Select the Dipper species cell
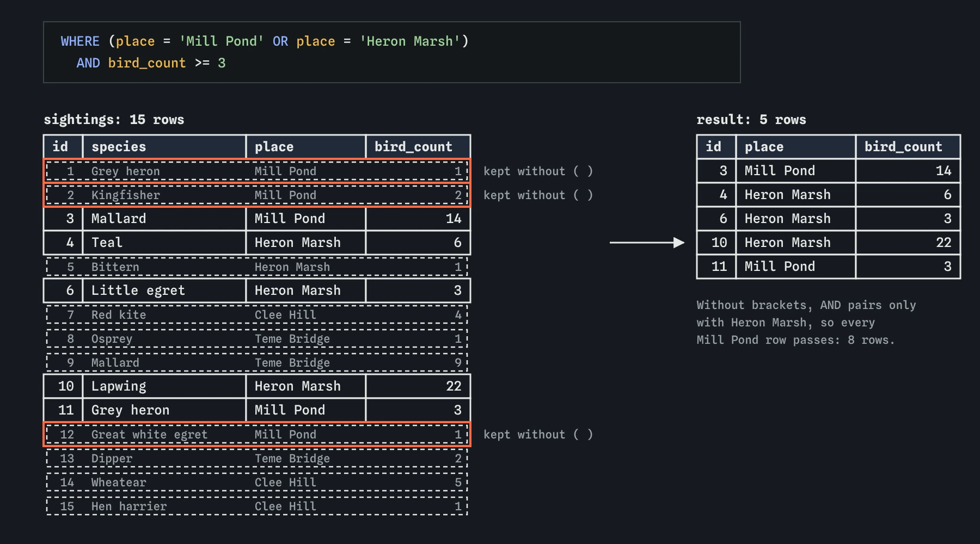Screen dimensions: 980x544 pos(112,459)
